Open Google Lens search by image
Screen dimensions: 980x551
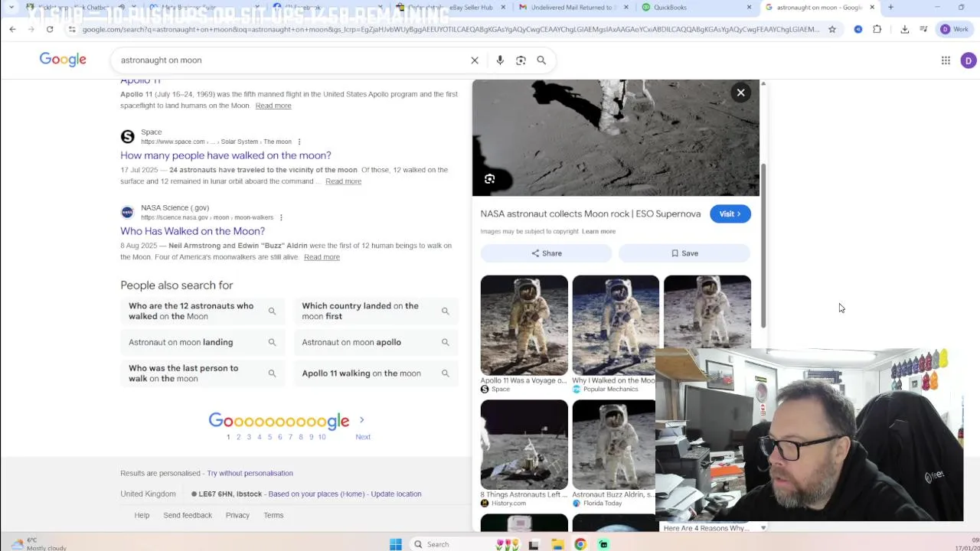pyautogui.click(x=521, y=60)
